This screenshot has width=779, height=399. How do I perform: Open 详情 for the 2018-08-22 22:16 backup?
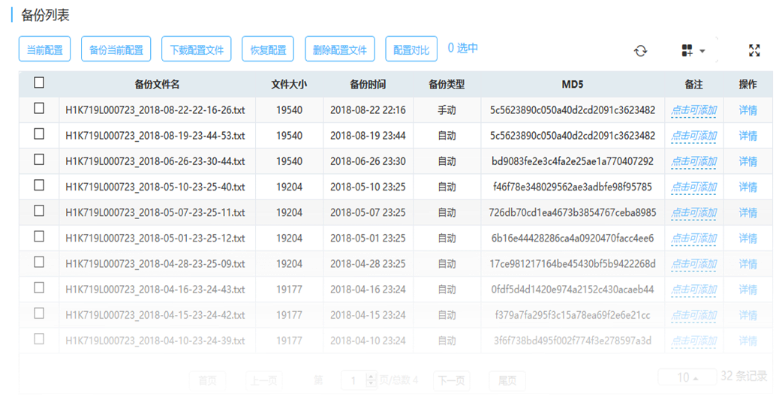pos(748,110)
